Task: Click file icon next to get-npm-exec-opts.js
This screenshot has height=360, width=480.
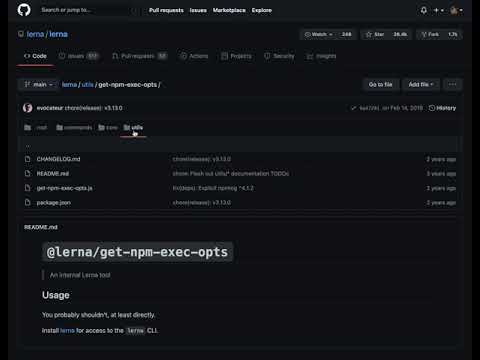Action: (28, 188)
